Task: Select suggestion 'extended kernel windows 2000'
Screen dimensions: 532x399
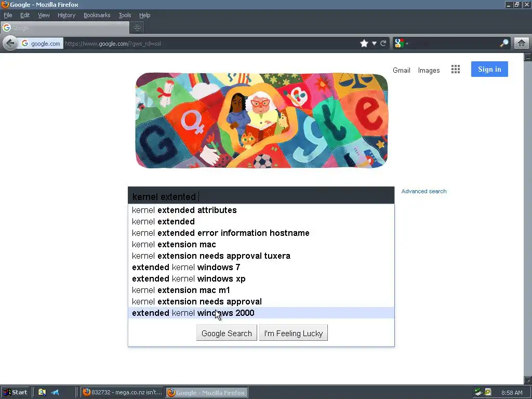Action: (261, 313)
